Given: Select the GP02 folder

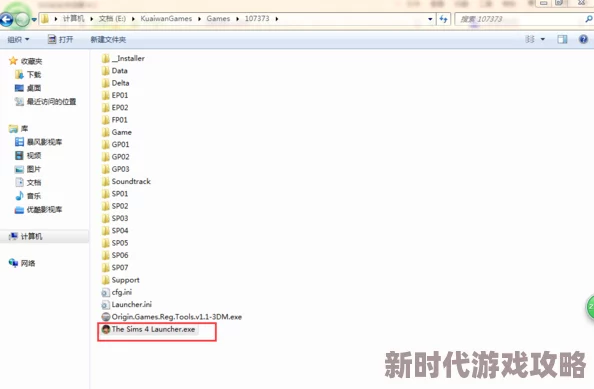Looking at the screenshot, I should 116,157.
